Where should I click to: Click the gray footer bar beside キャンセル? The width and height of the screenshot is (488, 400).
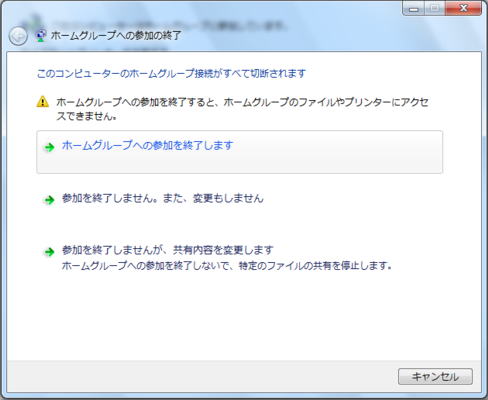pyautogui.click(x=200, y=377)
